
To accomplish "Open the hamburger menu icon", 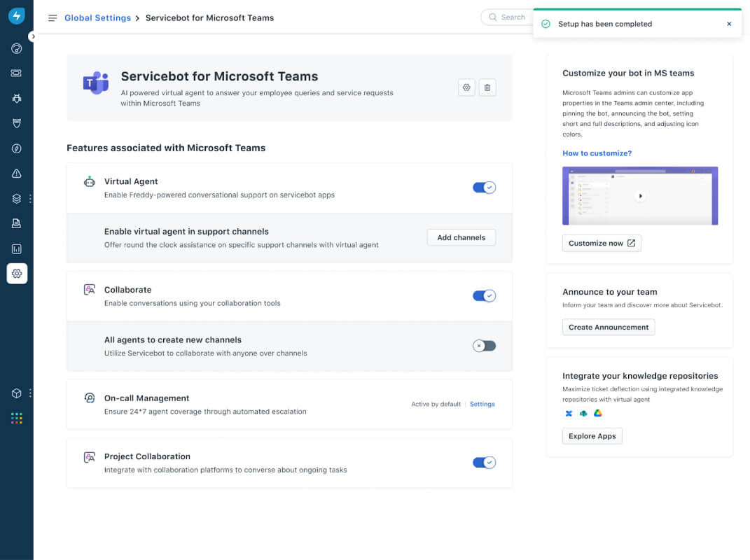I will coord(53,17).
